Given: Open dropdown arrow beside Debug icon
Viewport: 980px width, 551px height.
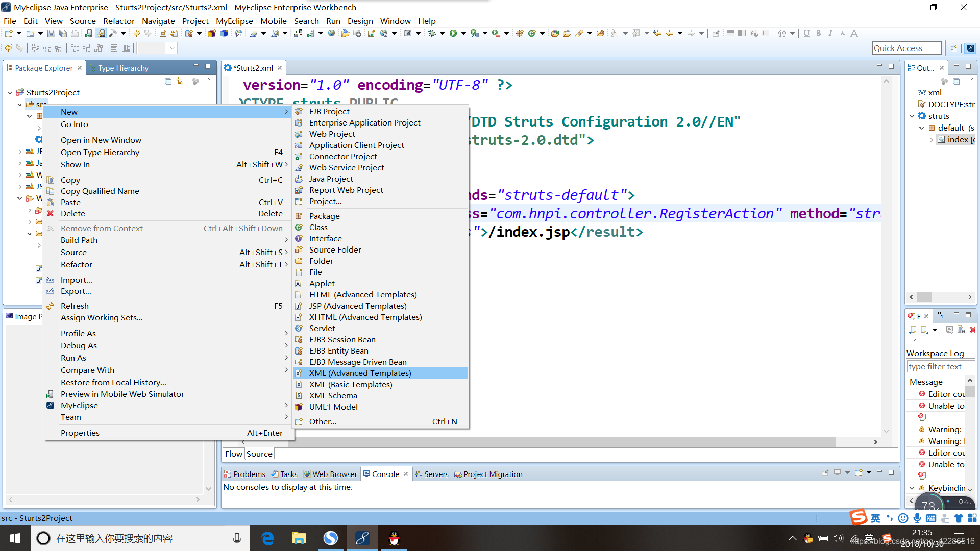Looking at the screenshot, I should [442, 34].
